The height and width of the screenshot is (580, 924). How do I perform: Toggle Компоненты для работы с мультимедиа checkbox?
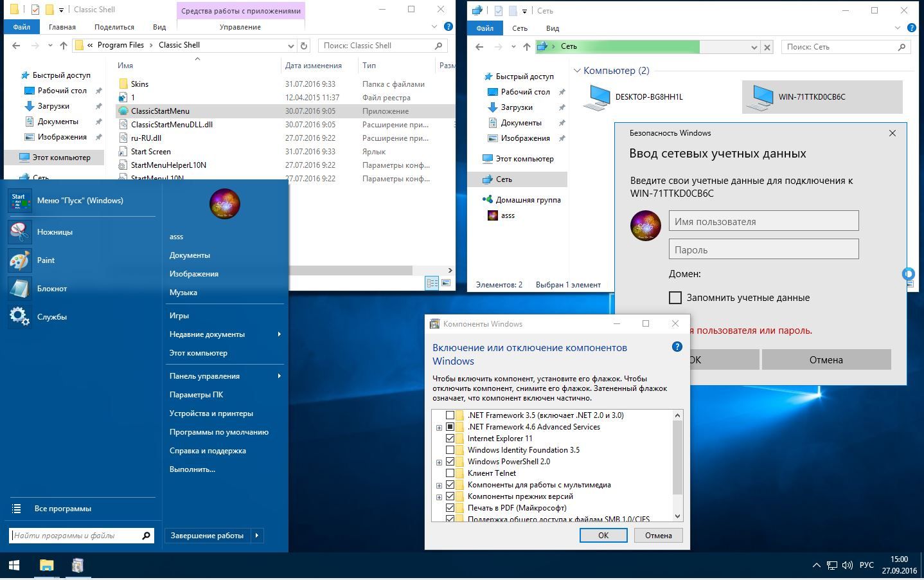(450, 485)
